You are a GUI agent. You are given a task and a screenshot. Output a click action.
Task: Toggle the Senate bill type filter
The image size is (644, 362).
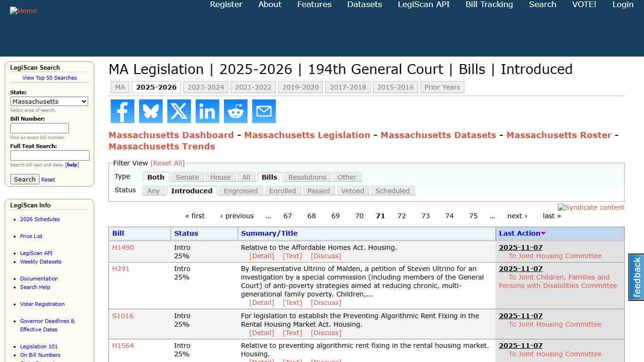(187, 177)
